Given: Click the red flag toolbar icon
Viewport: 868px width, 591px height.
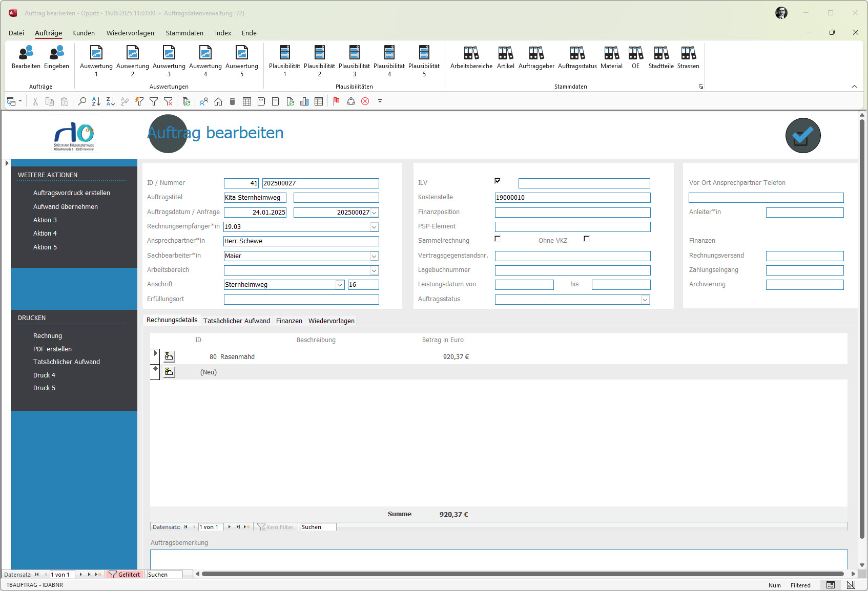Looking at the screenshot, I should pyautogui.click(x=336, y=101).
